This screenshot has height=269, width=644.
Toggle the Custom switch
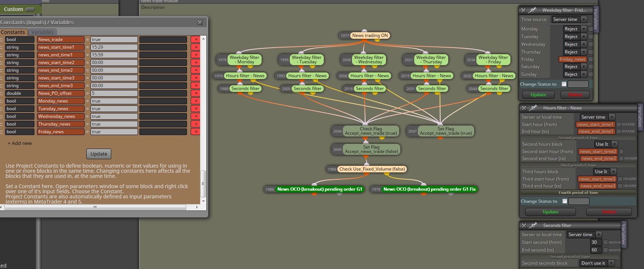30,9
